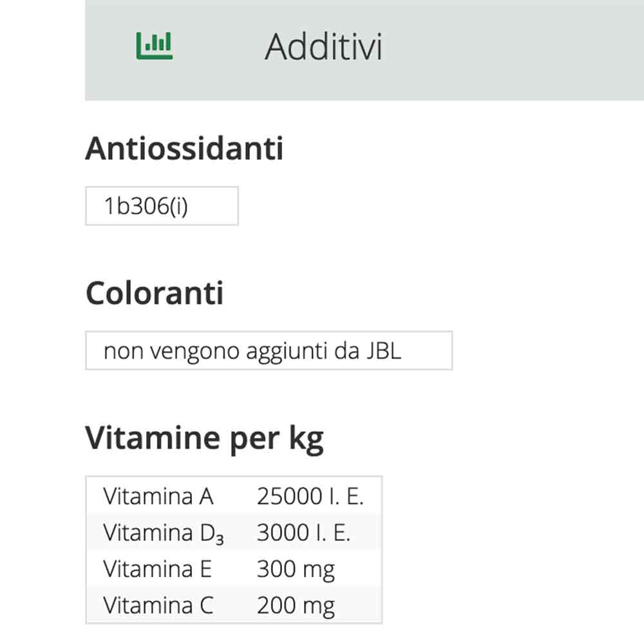Click the Vitamina E entry
This screenshot has height=644, width=644.
coord(232,568)
